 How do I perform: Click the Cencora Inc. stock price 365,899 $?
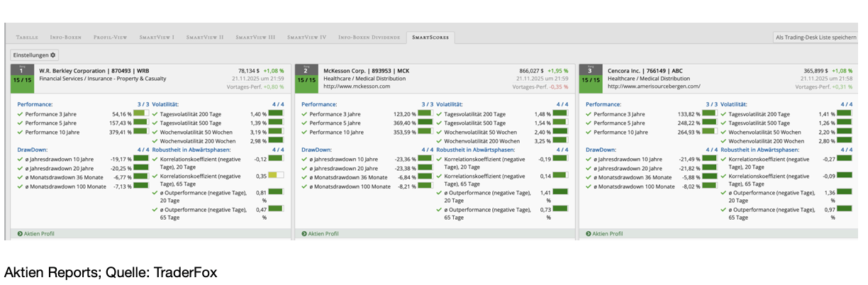[805, 71]
